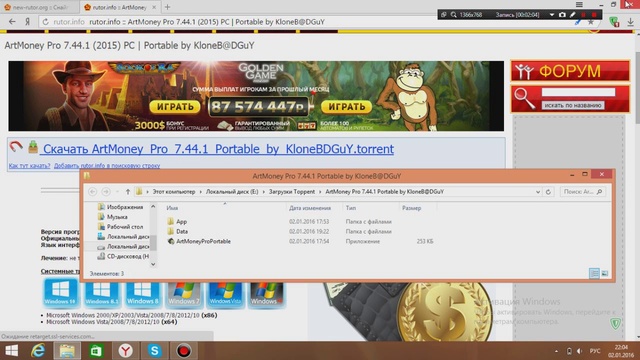Image resolution: width=640 pixels, height=360 pixels.
Task: Open 'Как тут качать?' help link
Action: coord(29,166)
